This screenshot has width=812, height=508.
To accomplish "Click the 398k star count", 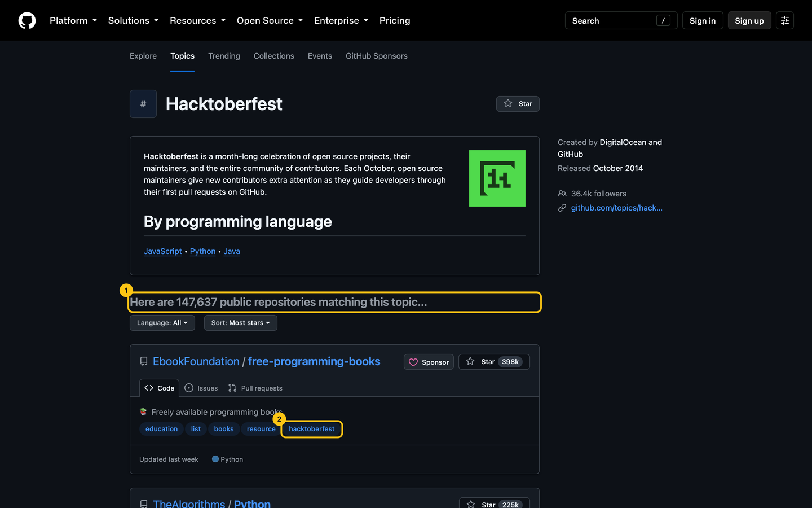I will click(510, 362).
